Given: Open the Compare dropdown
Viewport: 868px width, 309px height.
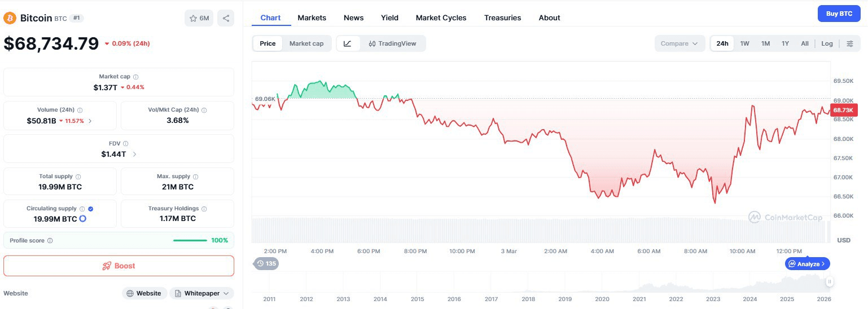Looking at the screenshot, I should coord(680,43).
